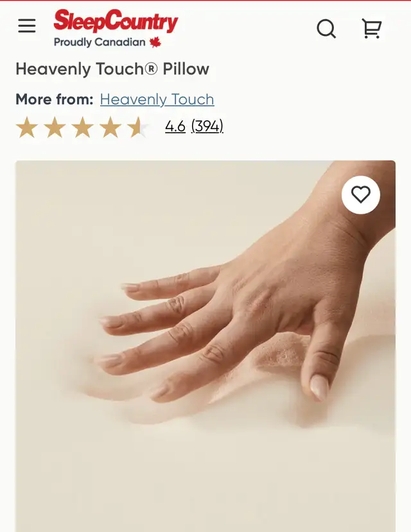Open the 4.6 rating score link

pos(175,126)
